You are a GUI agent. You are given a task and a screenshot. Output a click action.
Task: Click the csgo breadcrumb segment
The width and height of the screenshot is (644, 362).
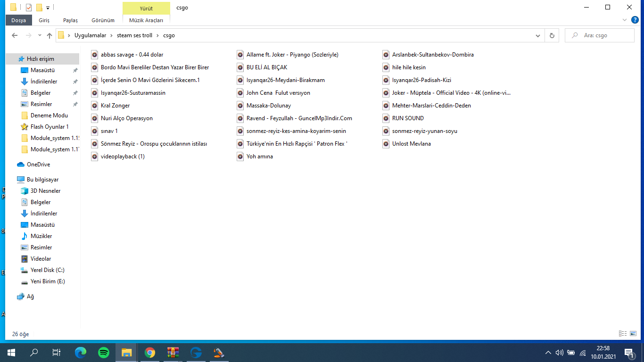(169, 35)
